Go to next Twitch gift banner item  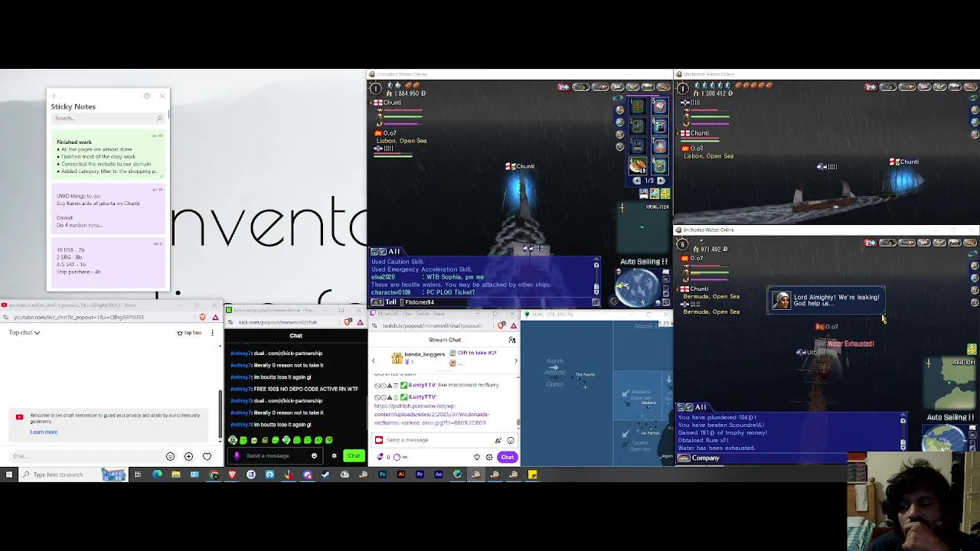[x=515, y=360]
